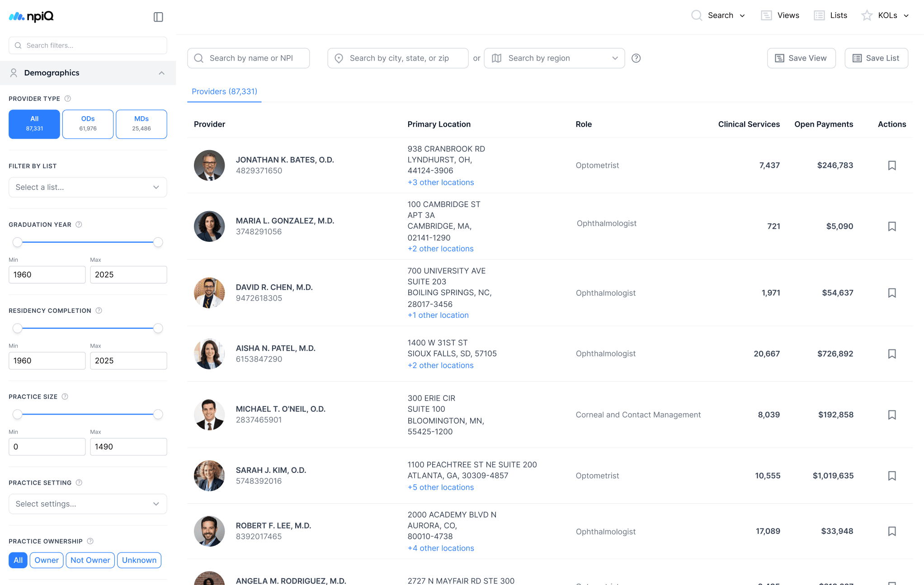This screenshot has width=924, height=585.
Task: Click the Demographics person icon
Action: click(14, 73)
